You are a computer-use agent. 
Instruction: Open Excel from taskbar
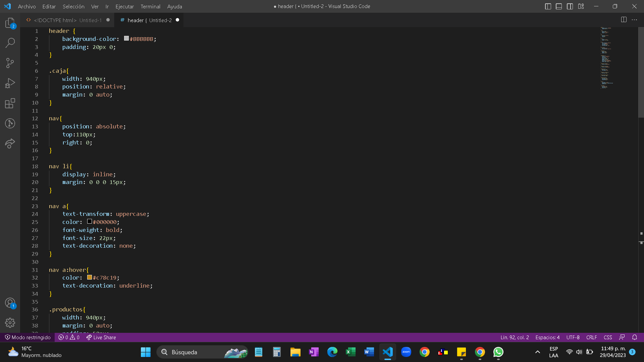351,352
